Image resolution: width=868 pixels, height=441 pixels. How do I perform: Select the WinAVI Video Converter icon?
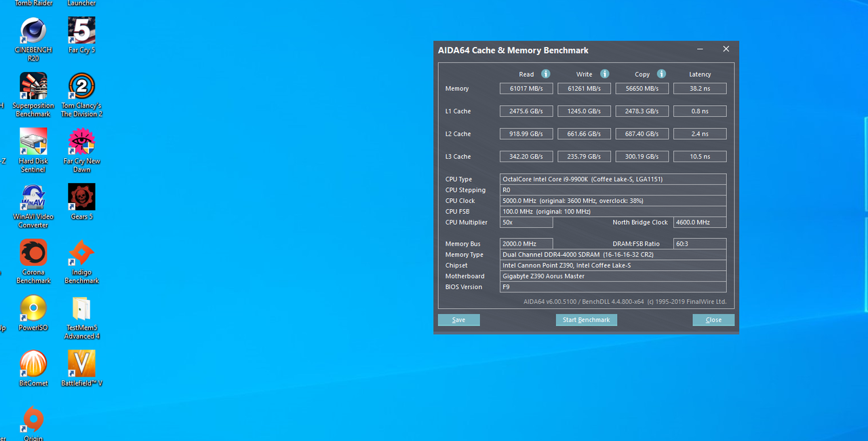click(33, 206)
